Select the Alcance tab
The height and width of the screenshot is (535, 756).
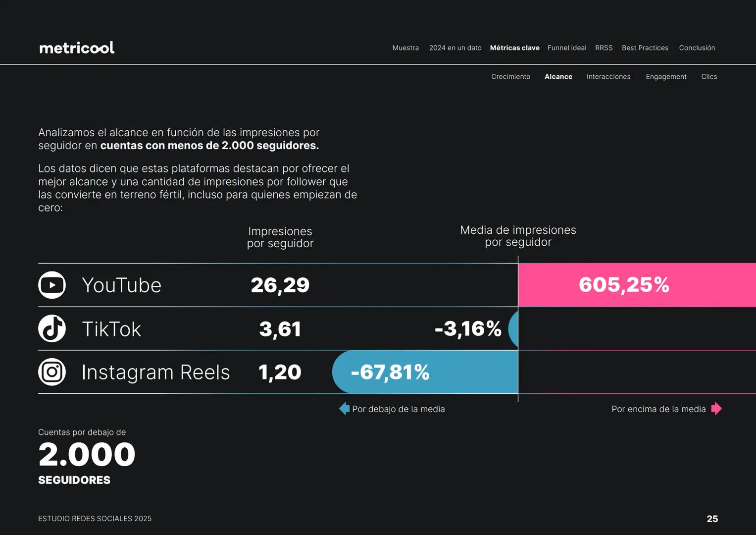tap(558, 77)
